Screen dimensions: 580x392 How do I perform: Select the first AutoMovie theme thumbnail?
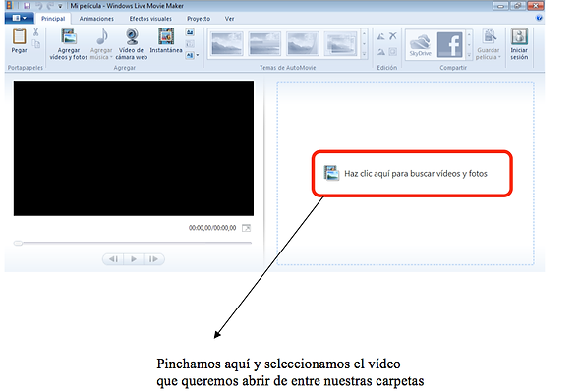click(227, 43)
